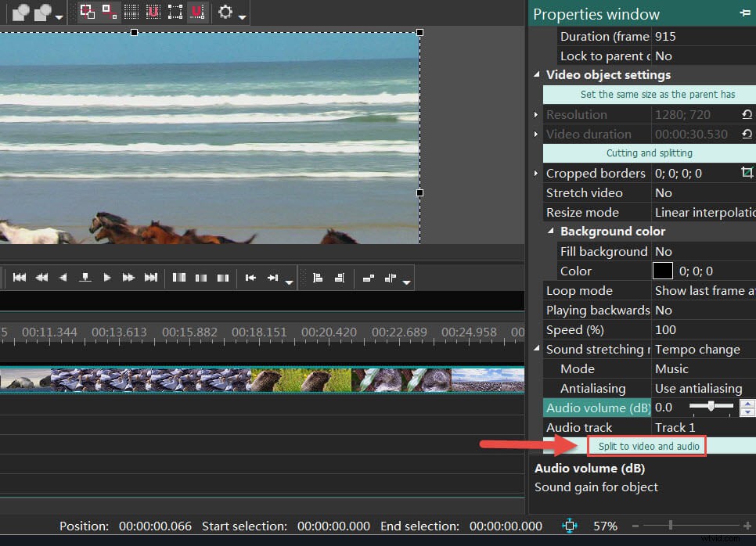The height and width of the screenshot is (546, 756).
Task: Expand the Video object settings section
Action: (x=537, y=74)
